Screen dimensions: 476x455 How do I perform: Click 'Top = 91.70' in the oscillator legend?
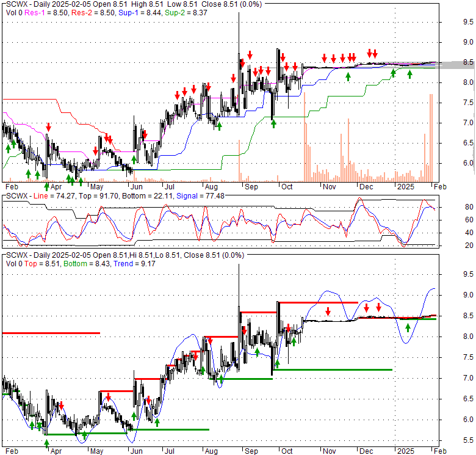[x=98, y=196]
